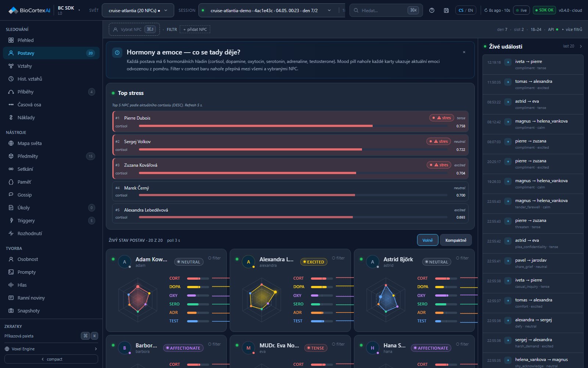Click the Náklady costs icon
The width and height of the screenshot is (588, 368).
pos(11,117)
